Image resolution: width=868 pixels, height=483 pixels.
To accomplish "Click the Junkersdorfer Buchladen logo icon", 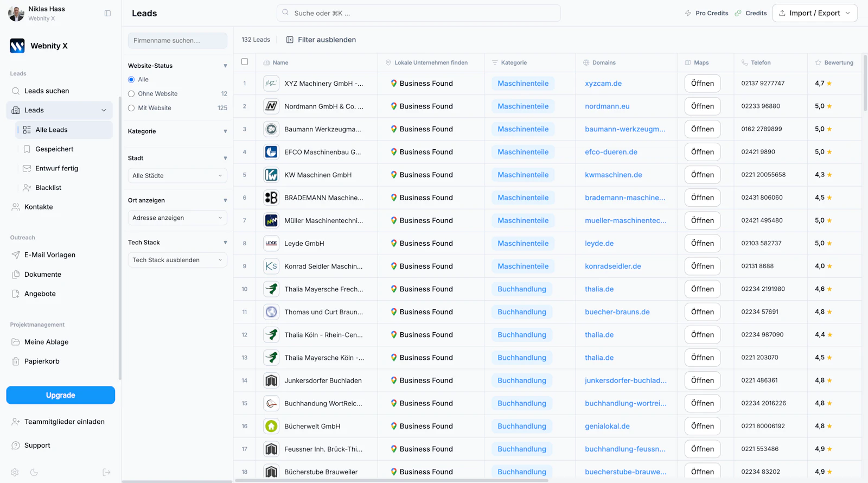I will pyautogui.click(x=271, y=380).
